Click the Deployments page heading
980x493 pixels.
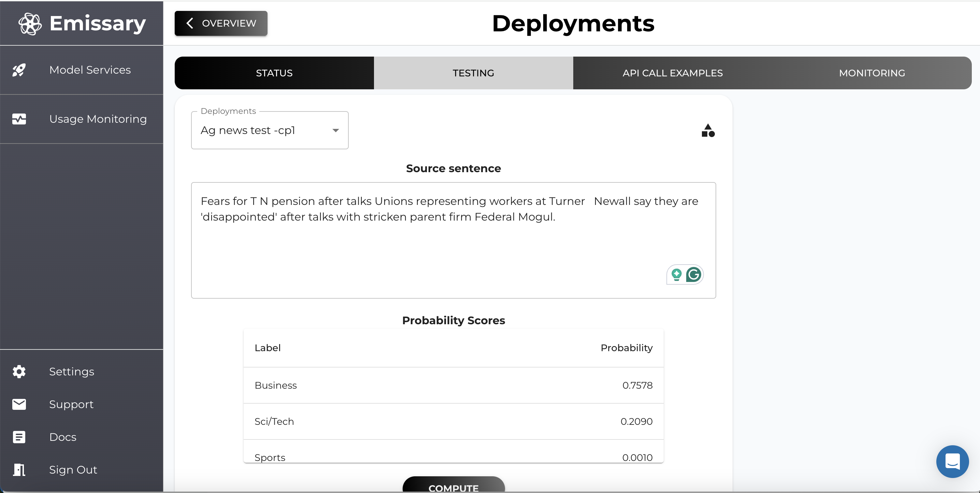[573, 24]
